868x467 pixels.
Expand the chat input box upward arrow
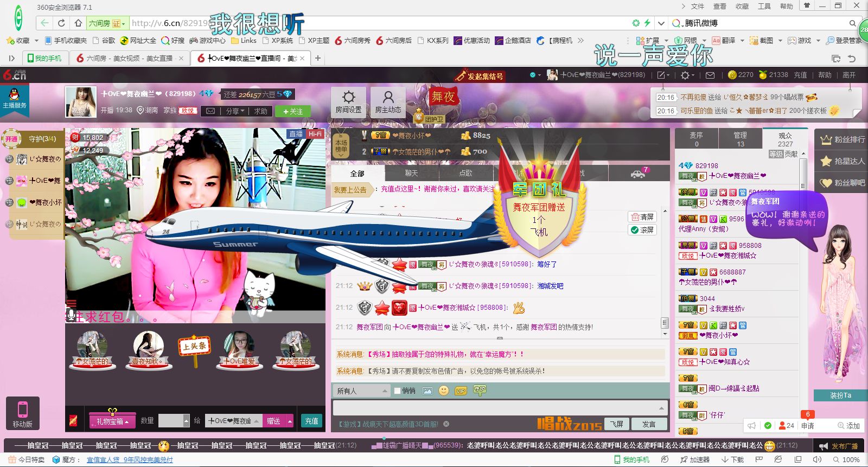coord(661,408)
